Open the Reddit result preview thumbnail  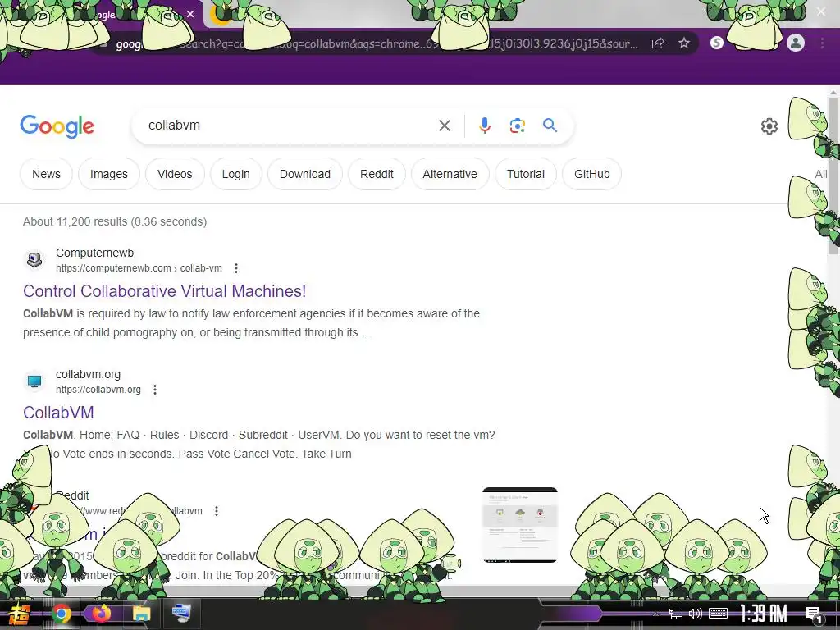click(x=519, y=525)
